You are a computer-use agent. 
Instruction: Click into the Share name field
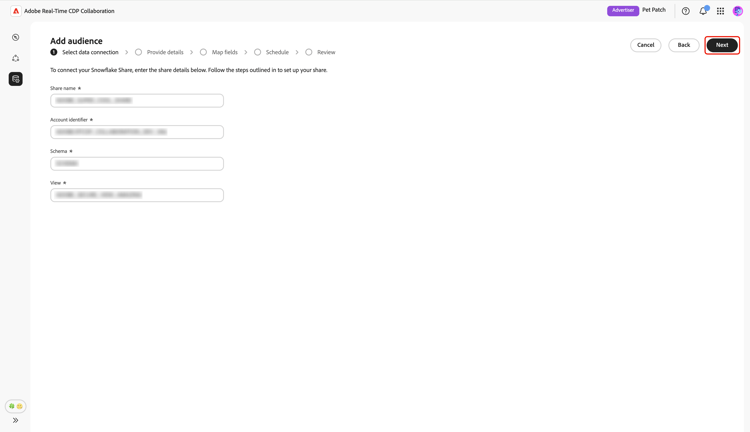137,100
